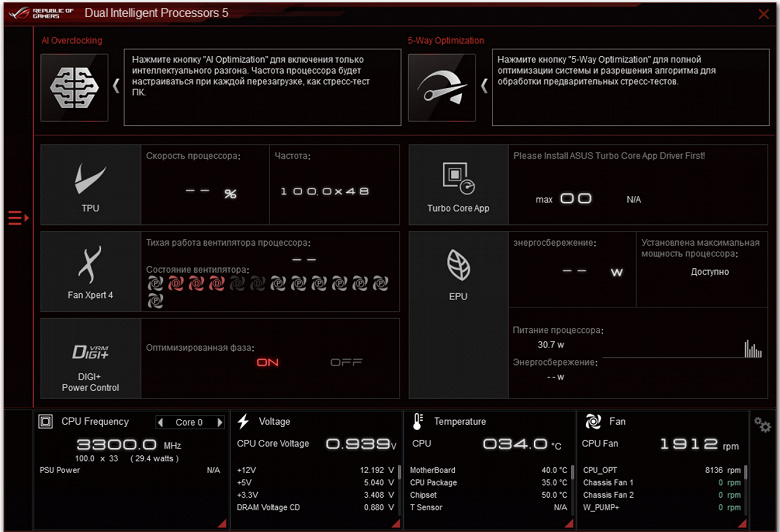Click the PSU Power N/A row
780x532 pixels.
click(130, 470)
